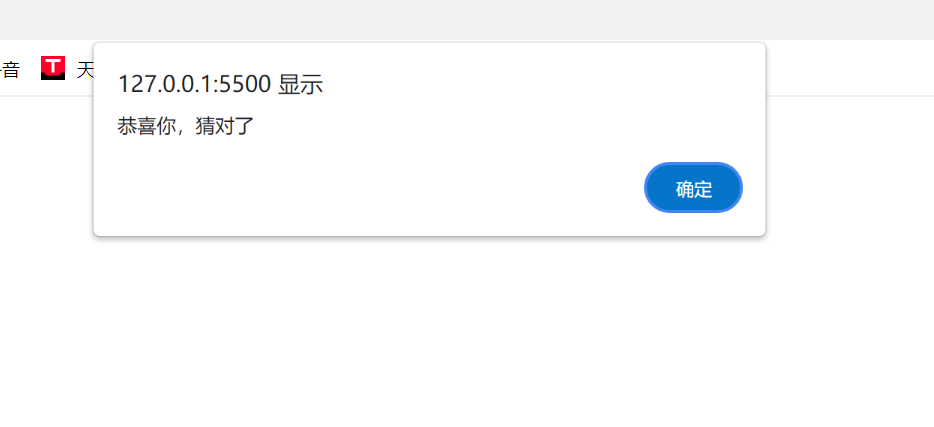Click the 5500 port number in title

pyautogui.click(x=245, y=85)
